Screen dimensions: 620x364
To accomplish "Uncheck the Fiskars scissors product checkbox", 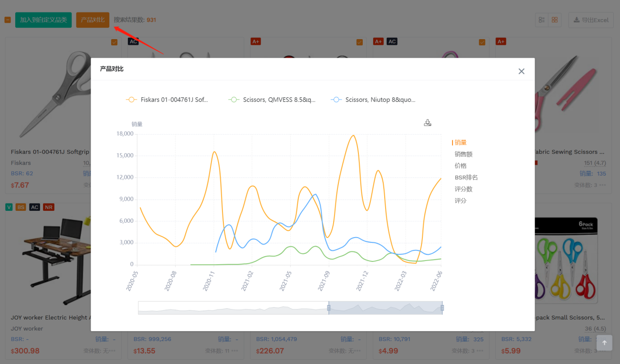I will pyautogui.click(x=114, y=42).
